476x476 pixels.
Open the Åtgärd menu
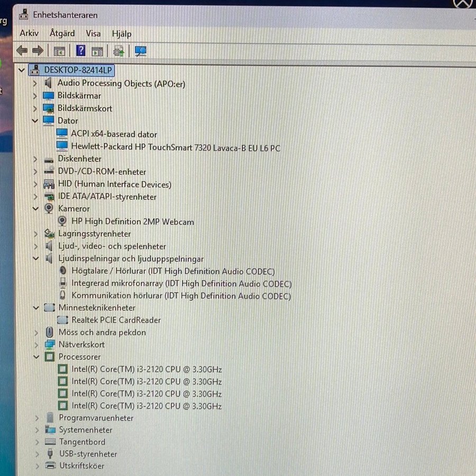pyautogui.click(x=62, y=33)
